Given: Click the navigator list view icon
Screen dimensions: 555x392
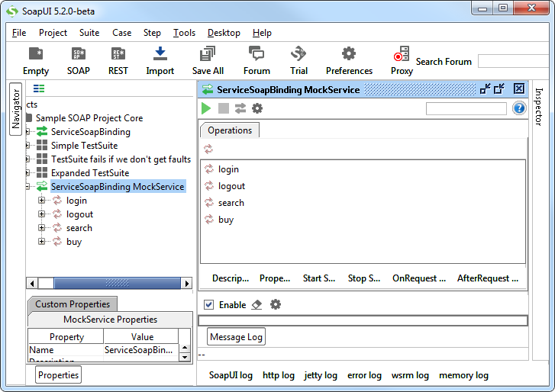Looking at the screenshot, I should 39,88.
